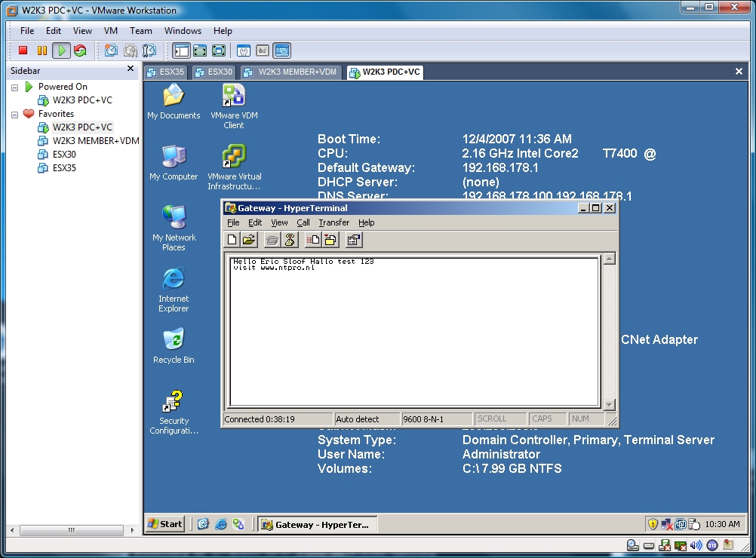This screenshot has height=558, width=756.
Task: Select the VMware Virtual Infrastructure Client icon
Action: (235, 167)
